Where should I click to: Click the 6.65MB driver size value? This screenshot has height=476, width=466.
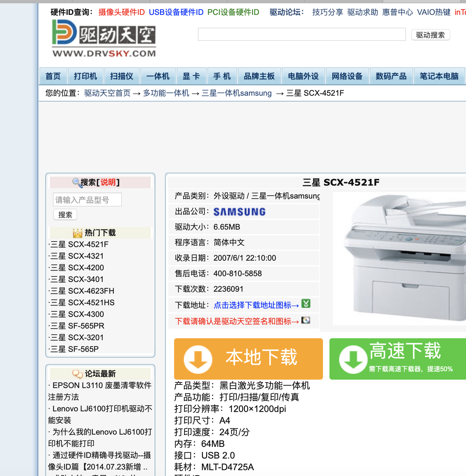click(x=227, y=227)
